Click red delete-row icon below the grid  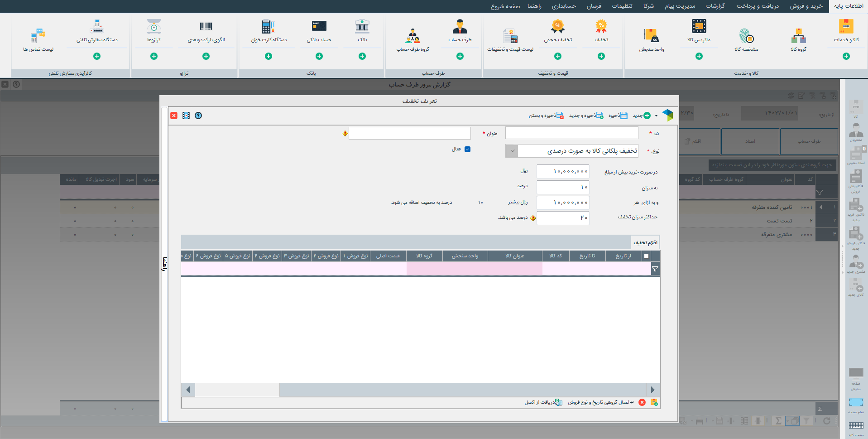(642, 402)
